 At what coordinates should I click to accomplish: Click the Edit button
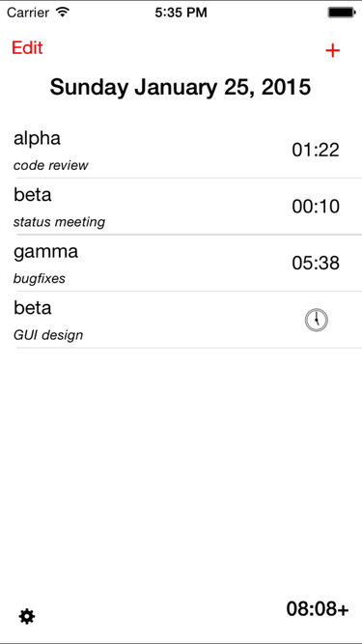click(27, 47)
